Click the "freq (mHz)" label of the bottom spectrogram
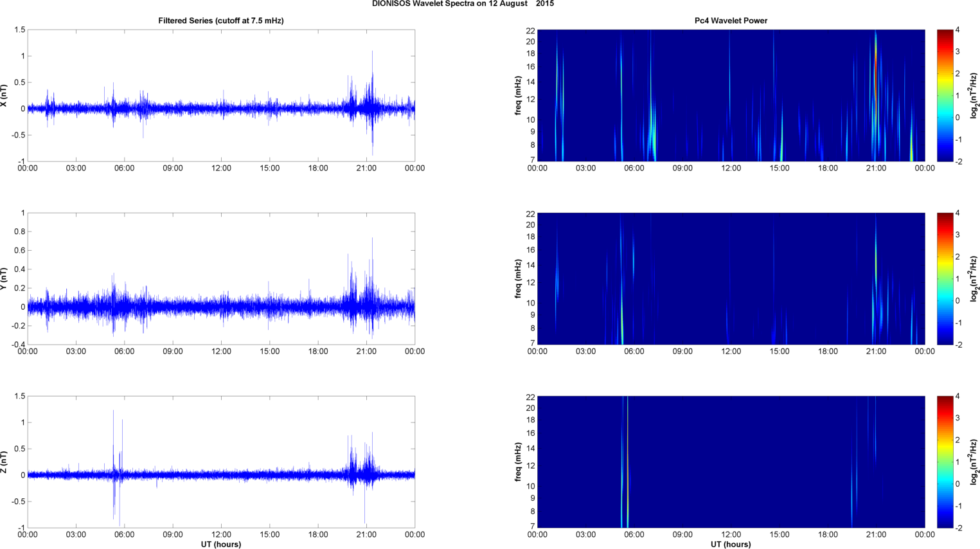Screen dimensions: 980x549 [518, 462]
